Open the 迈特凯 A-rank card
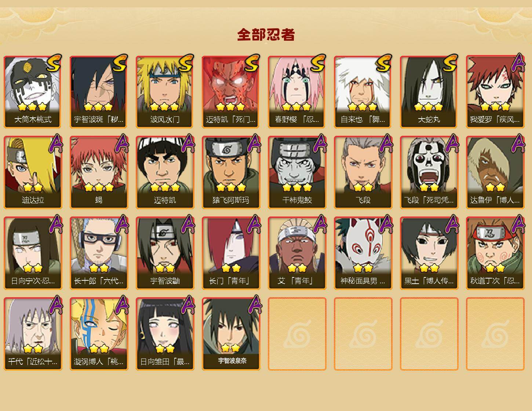Screen dimensions: 532x411 (x=165, y=172)
